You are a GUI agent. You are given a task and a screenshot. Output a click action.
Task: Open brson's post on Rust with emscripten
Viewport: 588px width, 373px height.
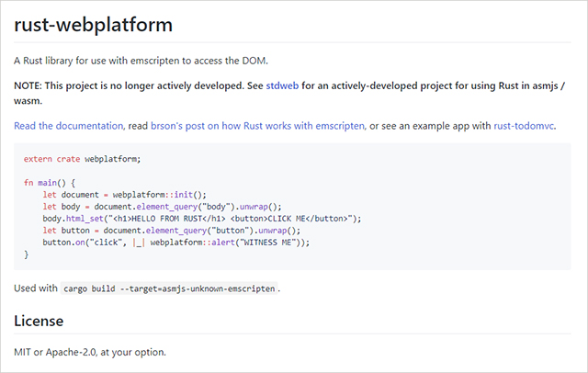click(x=257, y=126)
